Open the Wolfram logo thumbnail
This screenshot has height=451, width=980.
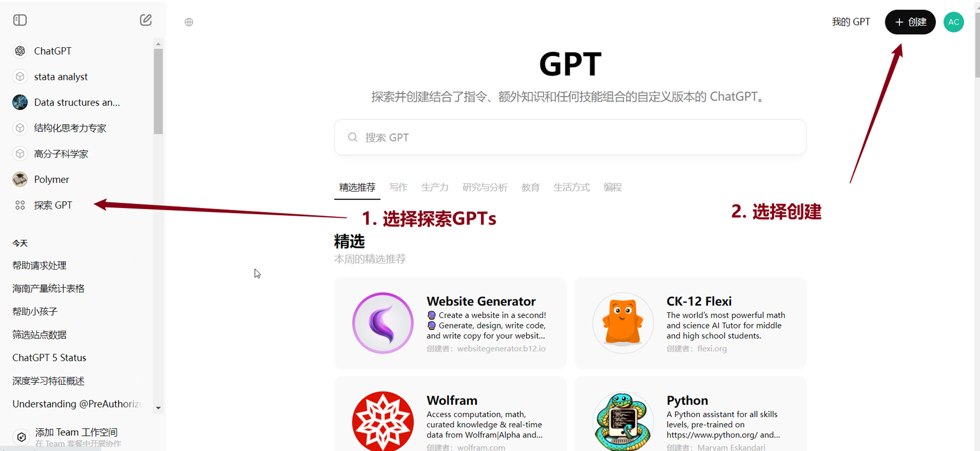click(x=383, y=421)
